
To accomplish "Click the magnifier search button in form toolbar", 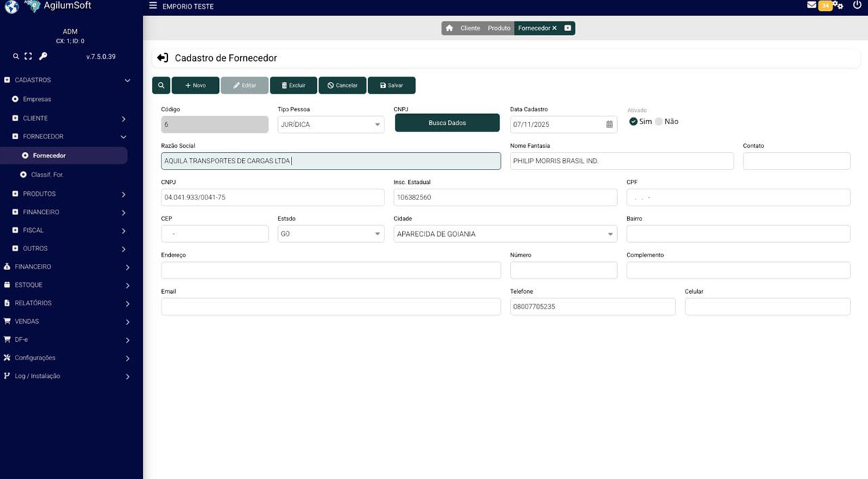I will [161, 85].
